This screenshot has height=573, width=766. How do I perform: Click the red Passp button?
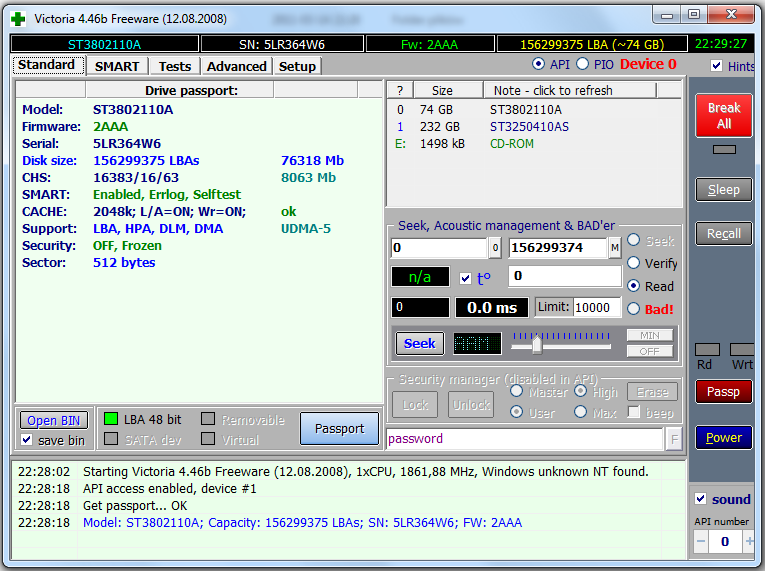tap(724, 392)
